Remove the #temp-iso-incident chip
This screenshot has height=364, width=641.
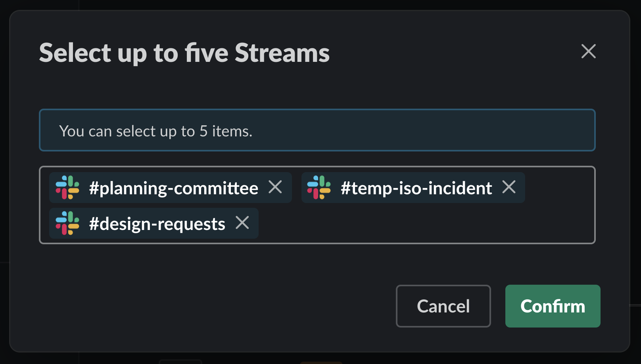tap(509, 187)
